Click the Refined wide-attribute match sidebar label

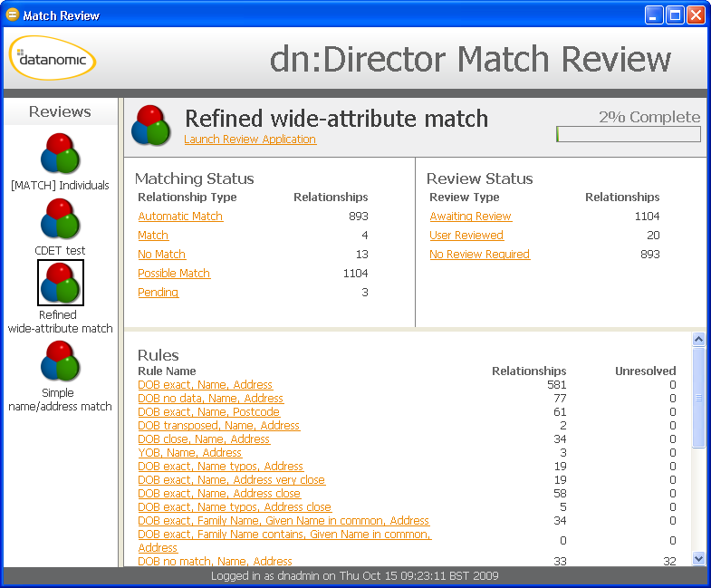(x=61, y=322)
